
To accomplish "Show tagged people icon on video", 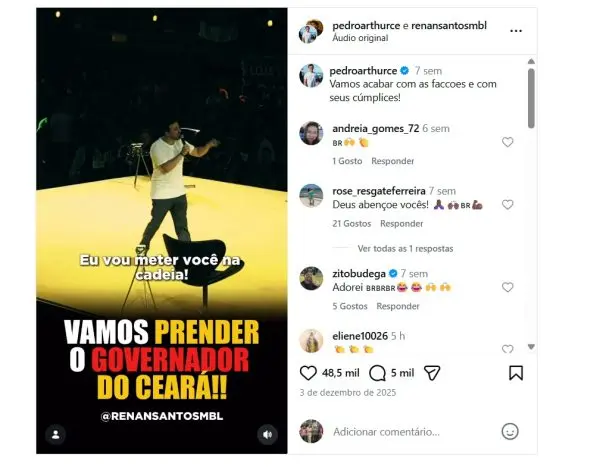I will (x=55, y=434).
